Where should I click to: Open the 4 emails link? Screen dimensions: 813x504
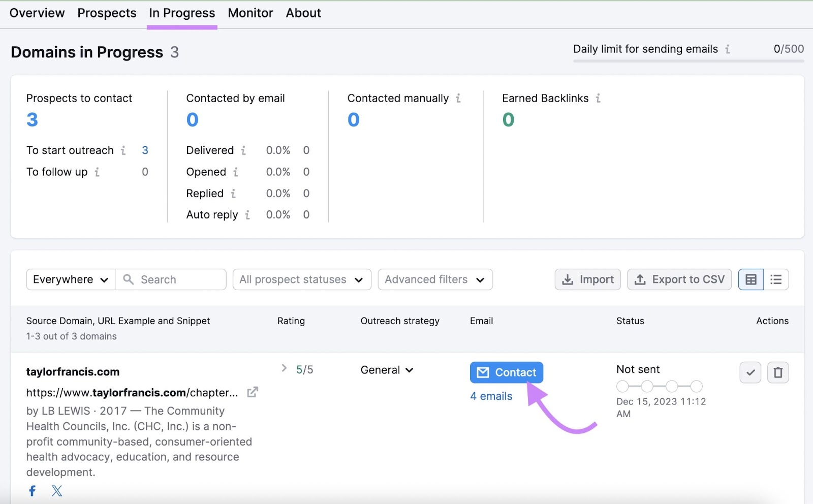point(491,396)
